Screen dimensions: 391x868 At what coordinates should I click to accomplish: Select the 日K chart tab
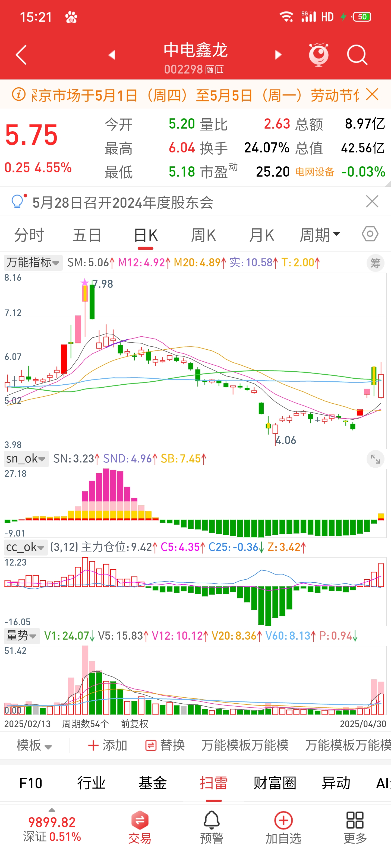coord(145,235)
